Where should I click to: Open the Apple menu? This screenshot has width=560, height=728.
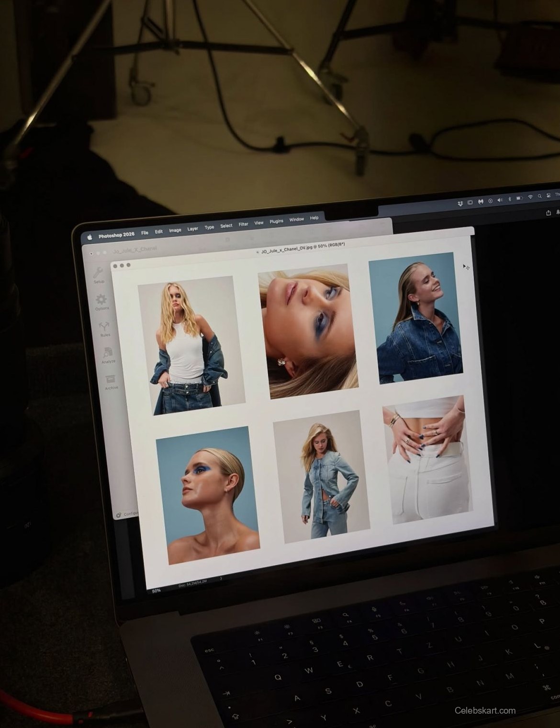pyautogui.click(x=89, y=237)
